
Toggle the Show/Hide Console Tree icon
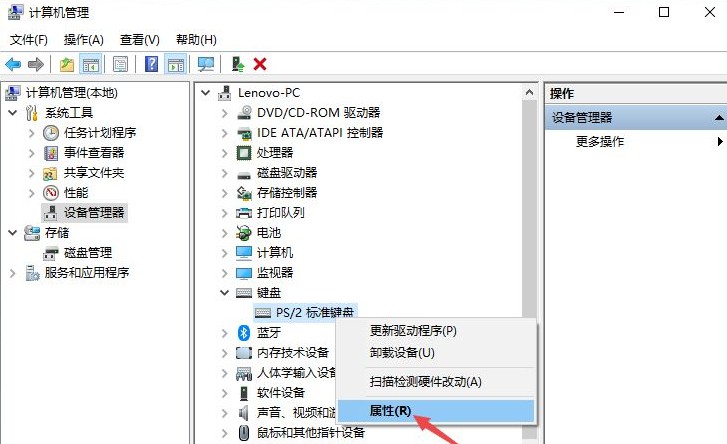(x=91, y=64)
